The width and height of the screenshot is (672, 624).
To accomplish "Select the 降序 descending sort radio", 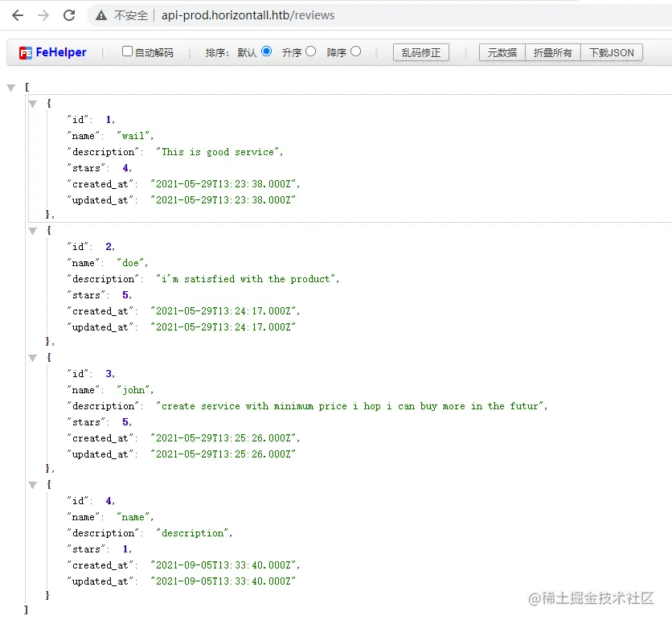I will 355,51.
